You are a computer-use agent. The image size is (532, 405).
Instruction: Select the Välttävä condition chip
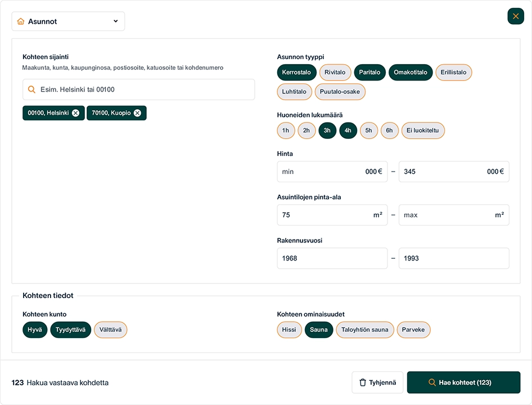pos(110,330)
